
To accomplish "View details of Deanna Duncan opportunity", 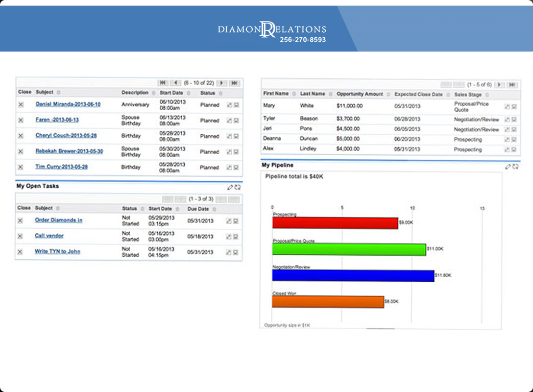I will (x=514, y=140).
